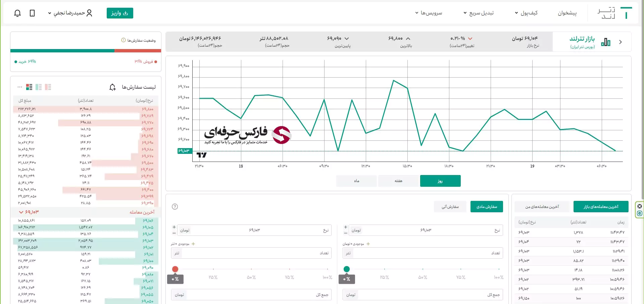This screenshot has width=644, height=304.
Task: Click the side widget e icon
Action: 640,213
